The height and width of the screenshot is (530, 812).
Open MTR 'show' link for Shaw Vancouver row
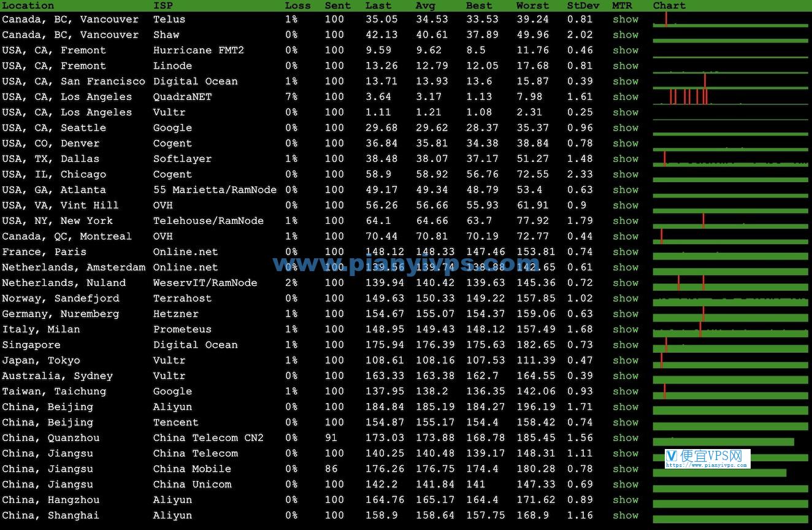pyautogui.click(x=626, y=34)
